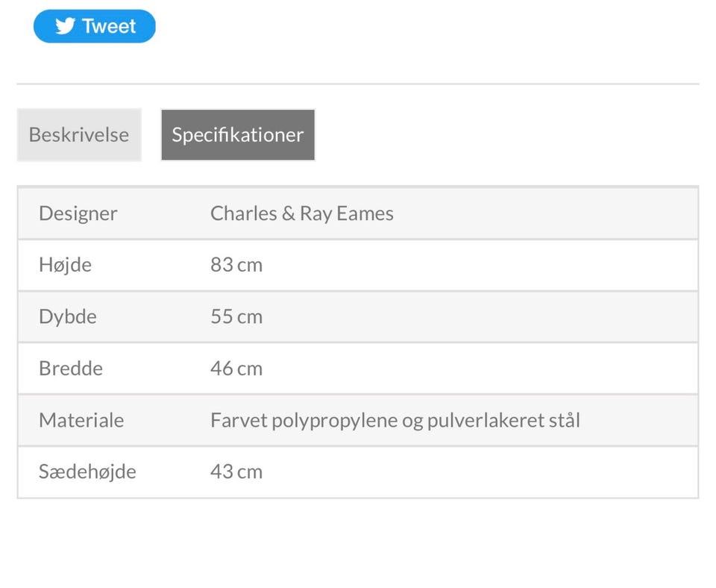Click the Bredde row label

(71, 369)
